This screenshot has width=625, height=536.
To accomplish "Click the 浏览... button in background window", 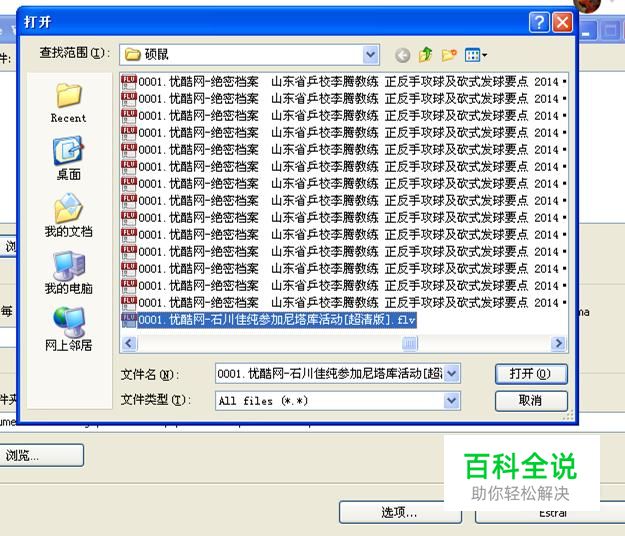I will (41, 455).
